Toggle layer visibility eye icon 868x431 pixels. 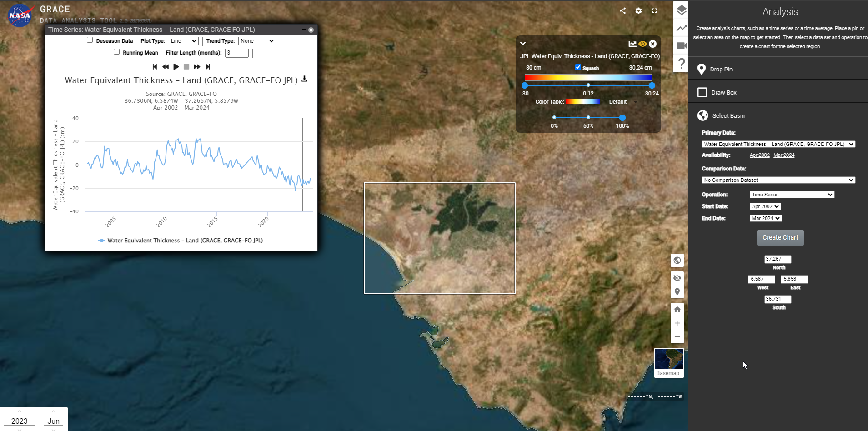642,44
